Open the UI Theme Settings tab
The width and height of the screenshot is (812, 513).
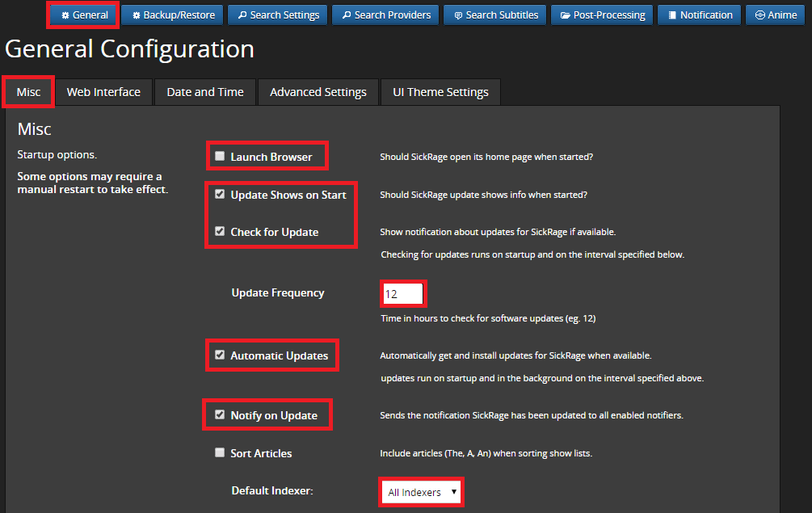click(x=440, y=92)
